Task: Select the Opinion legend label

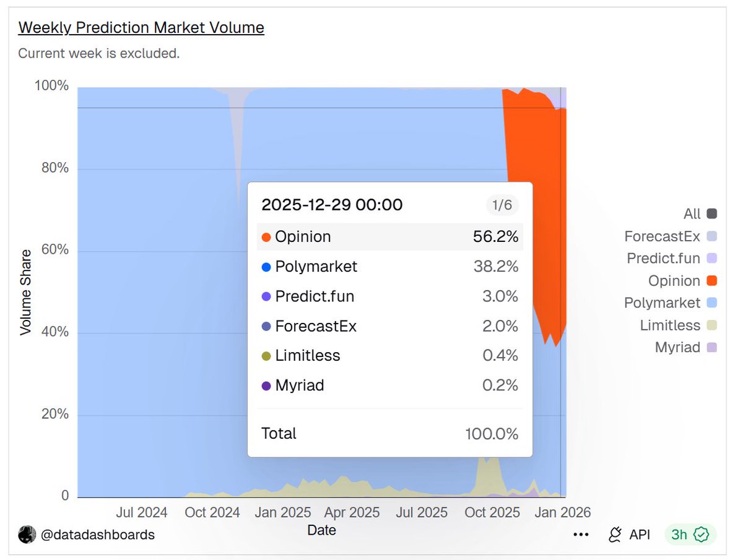Action: click(x=674, y=281)
